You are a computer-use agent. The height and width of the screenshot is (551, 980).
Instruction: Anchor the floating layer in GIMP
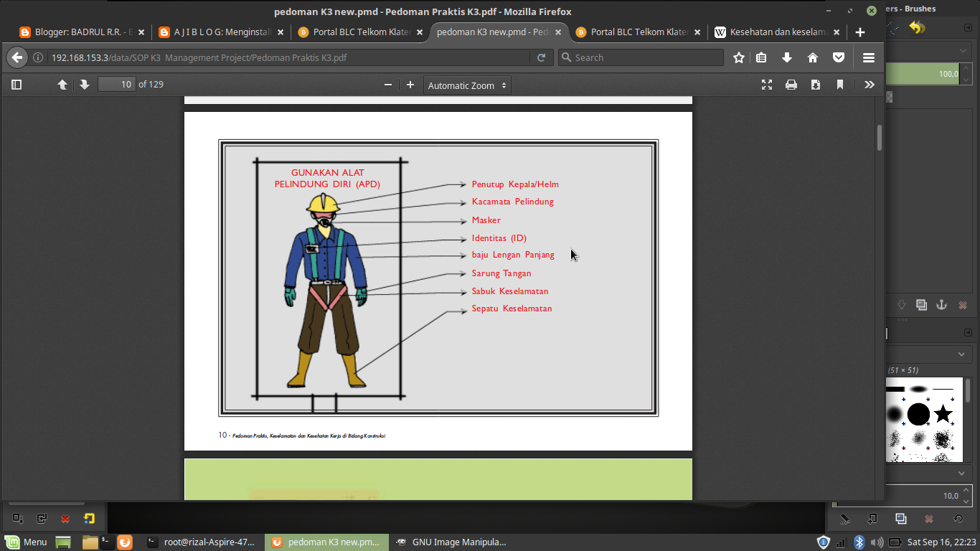tap(942, 305)
